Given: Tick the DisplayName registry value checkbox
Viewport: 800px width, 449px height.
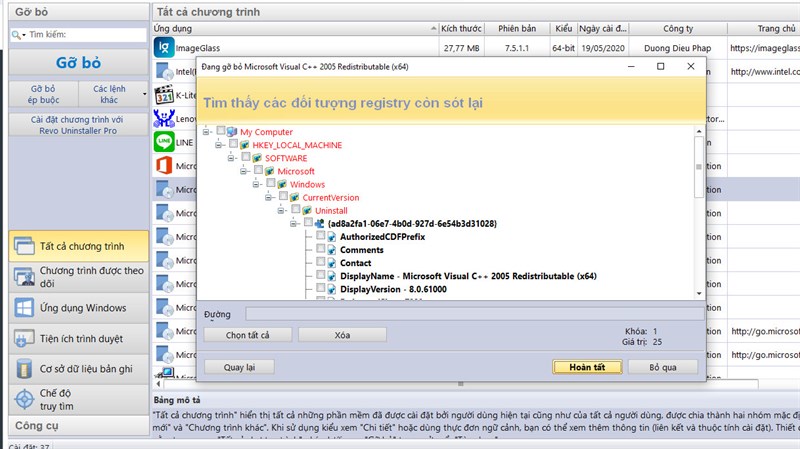Looking at the screenshot, I should (x=320, y=275).
